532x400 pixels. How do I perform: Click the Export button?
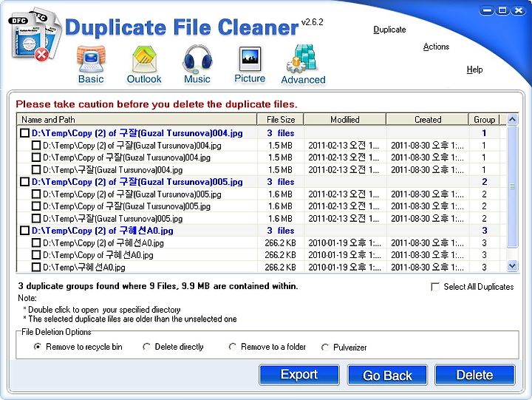coord(299,375)
